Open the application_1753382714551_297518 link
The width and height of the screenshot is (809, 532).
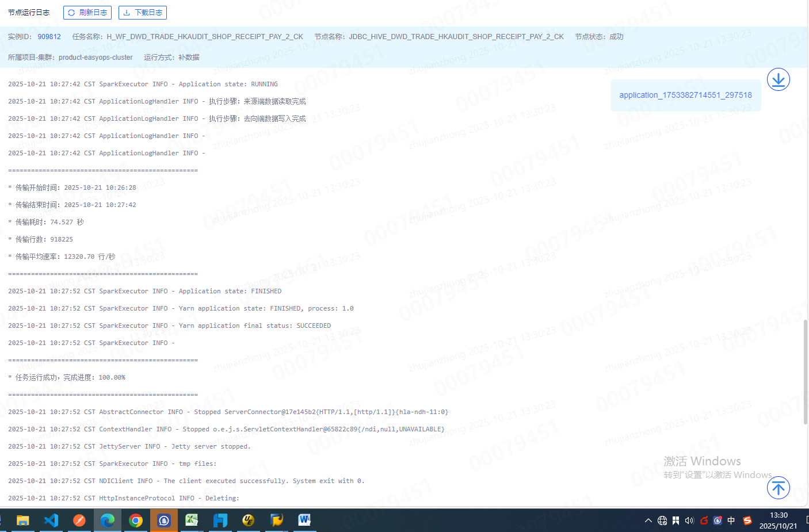click(685, 95)
